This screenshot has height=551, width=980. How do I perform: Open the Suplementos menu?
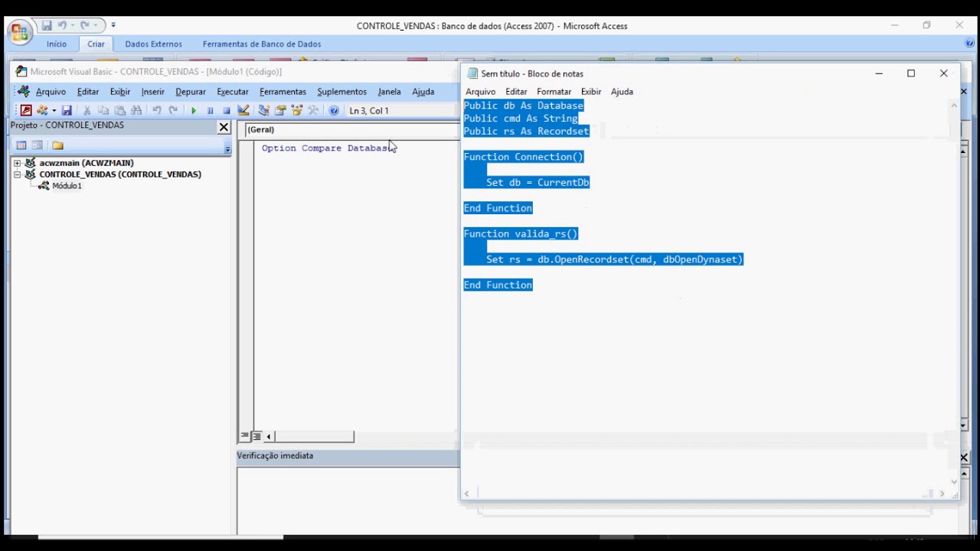(x=342, y=92)
